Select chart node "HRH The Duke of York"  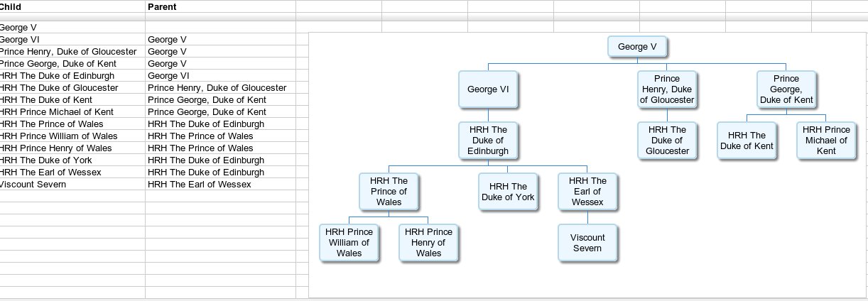508,191
